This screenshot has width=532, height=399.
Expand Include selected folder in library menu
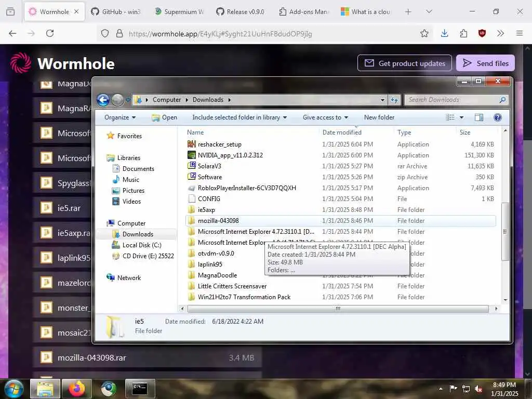click(240, 117)
